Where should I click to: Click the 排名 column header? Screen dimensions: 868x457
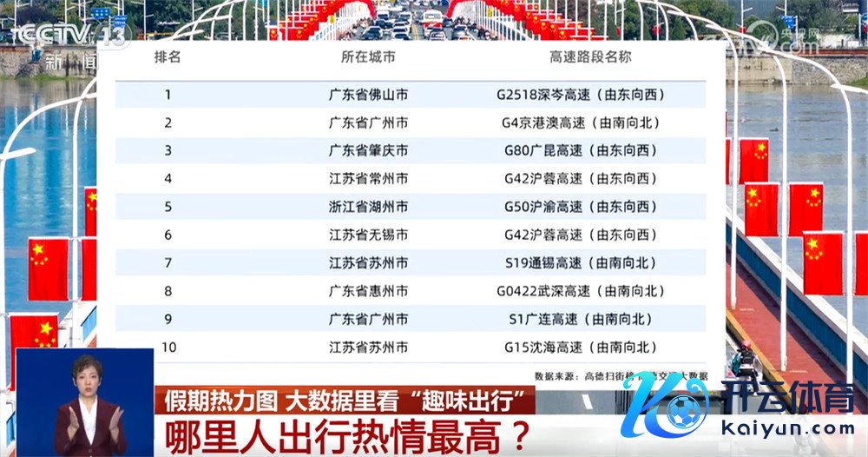[x=168, y=57]
